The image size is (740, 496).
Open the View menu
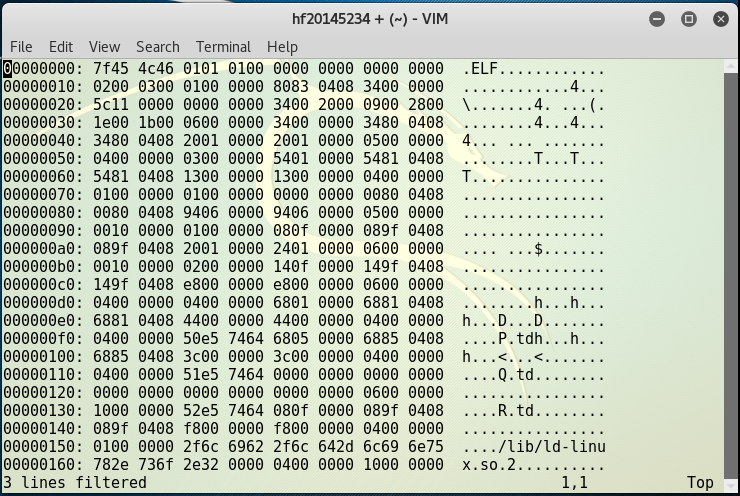point(104,47)
